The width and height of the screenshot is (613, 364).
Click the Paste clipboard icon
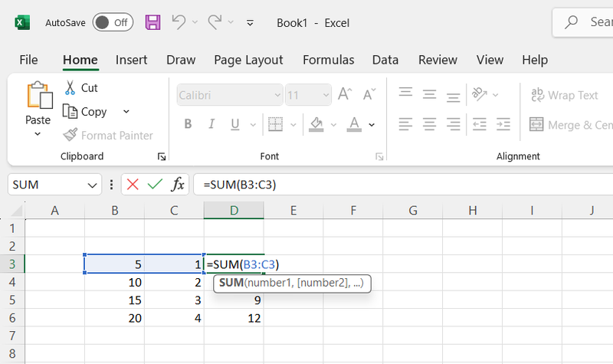[40, 95]
